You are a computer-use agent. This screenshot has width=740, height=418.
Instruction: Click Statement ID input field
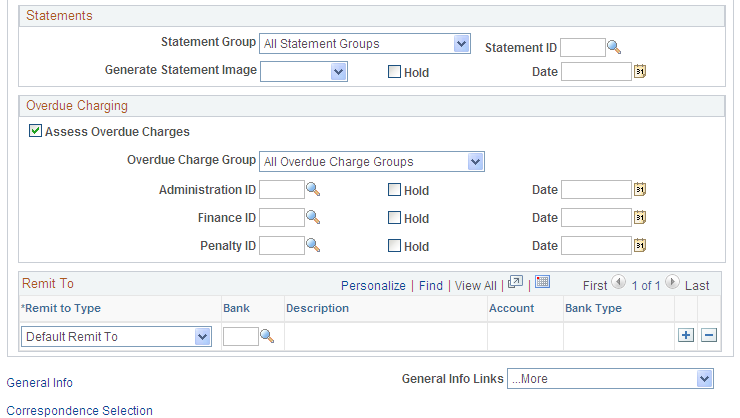click(x=583, y=48)
